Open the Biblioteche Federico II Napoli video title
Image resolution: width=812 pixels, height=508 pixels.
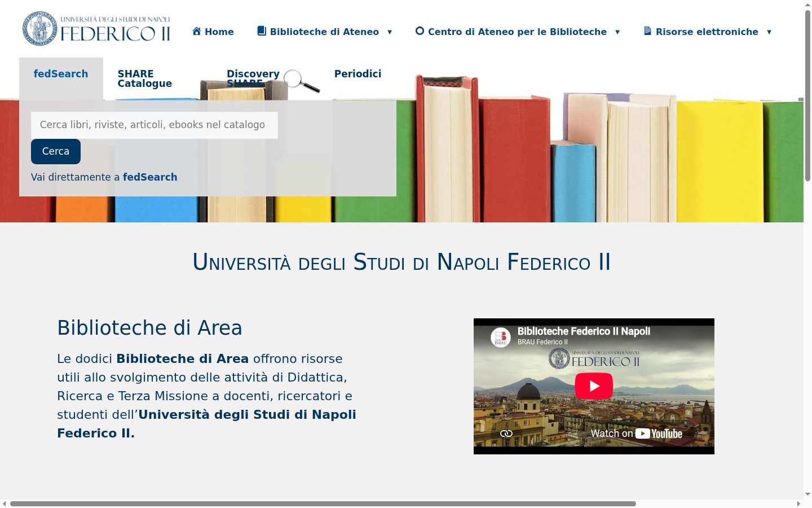pyautogui.click(x=584, y=331)
